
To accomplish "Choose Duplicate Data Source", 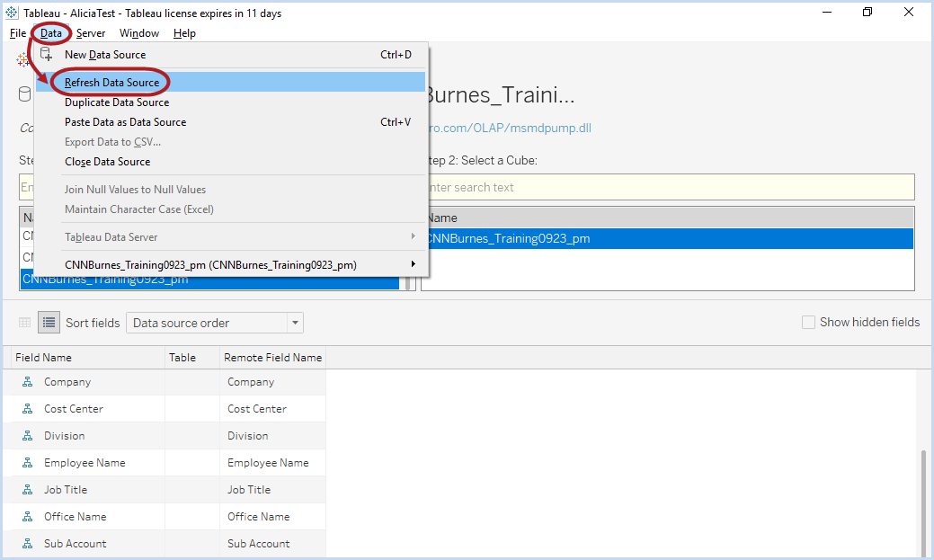I will [x=230, y=102].
